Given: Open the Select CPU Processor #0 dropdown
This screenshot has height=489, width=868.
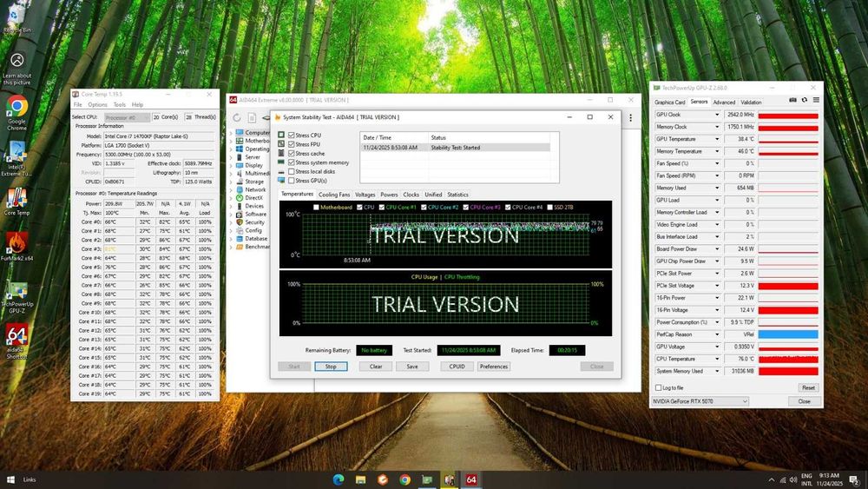Looking at the screenshot, I should (128, 117).
